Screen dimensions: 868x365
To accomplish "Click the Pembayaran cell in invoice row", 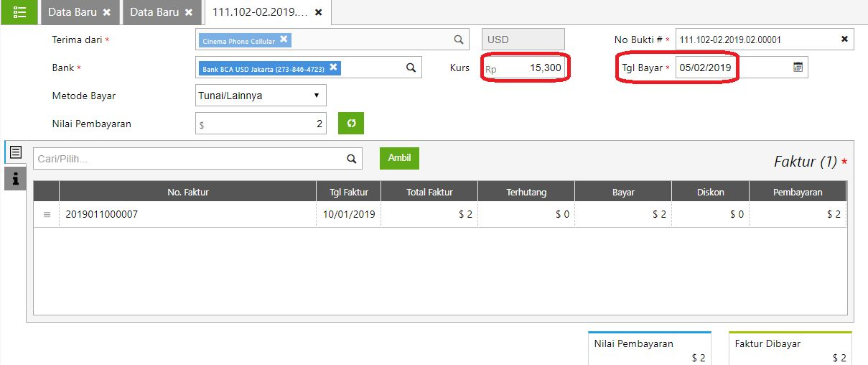I will click(x=798, y=215).
